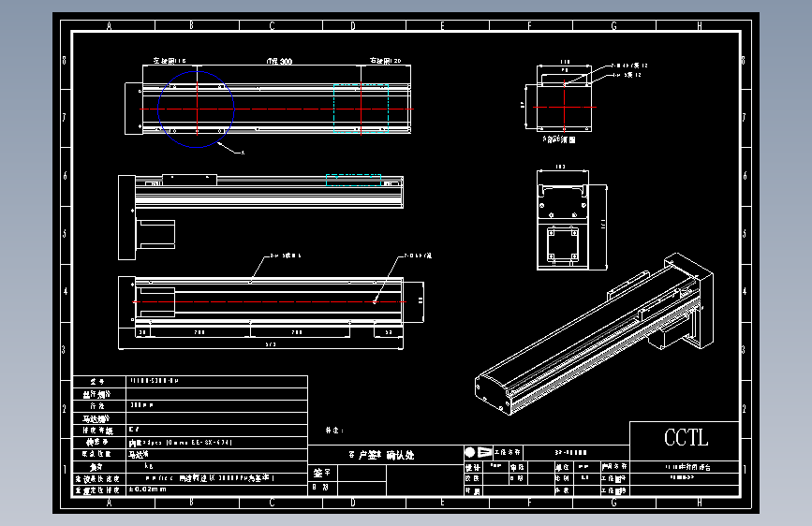The height and width of the screenshot is (526, 812).
Task: Click the 签字 signature label cell
Action: click(322, 473)
